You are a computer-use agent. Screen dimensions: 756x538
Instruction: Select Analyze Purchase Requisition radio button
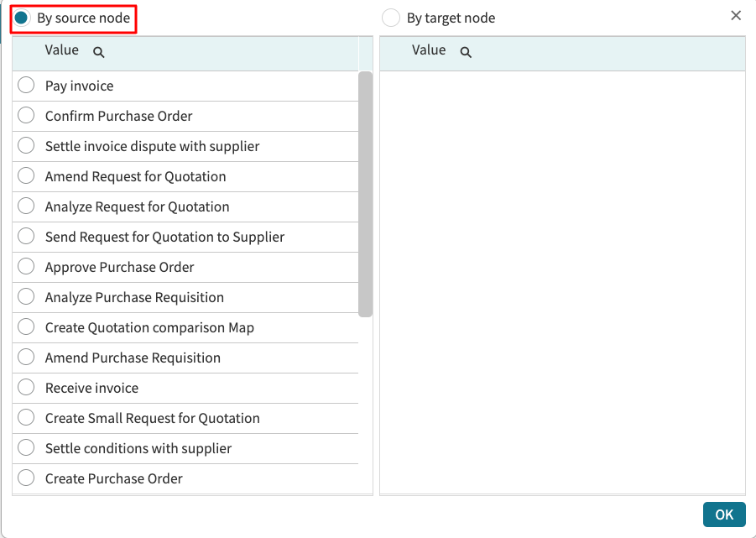26,297
